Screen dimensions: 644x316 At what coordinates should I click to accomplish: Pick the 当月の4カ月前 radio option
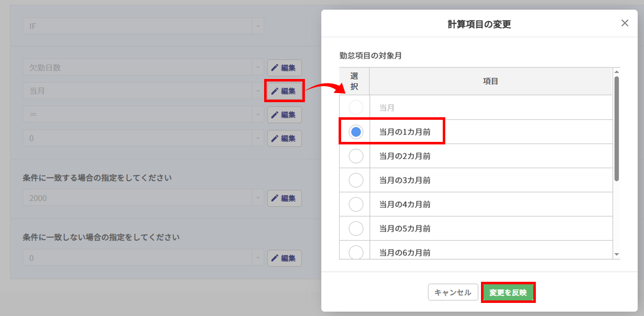[356, 204]
